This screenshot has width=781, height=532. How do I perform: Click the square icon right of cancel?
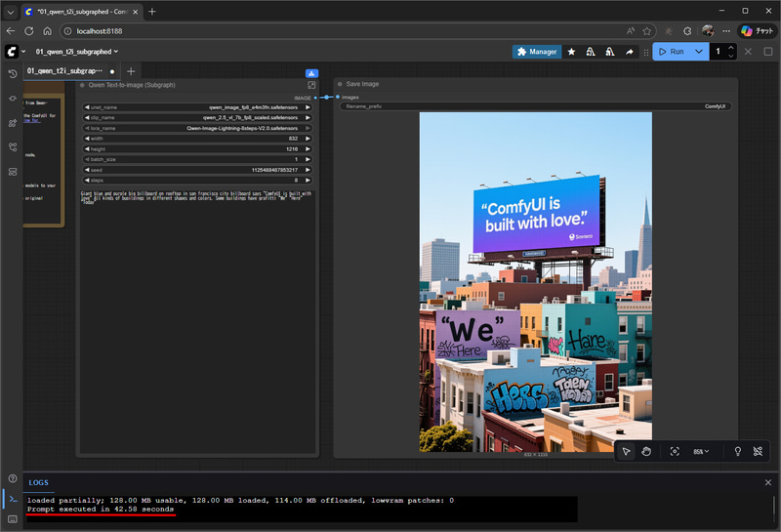(768, 52)
